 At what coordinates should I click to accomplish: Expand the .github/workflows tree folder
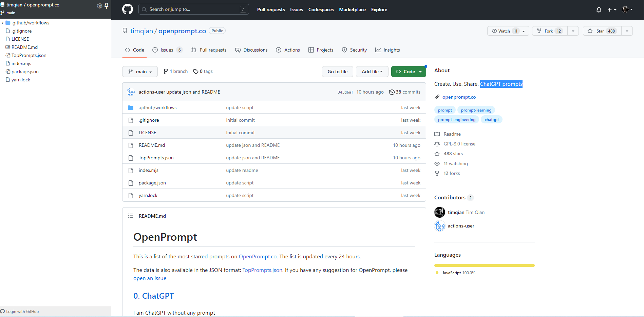pos(3,23)
